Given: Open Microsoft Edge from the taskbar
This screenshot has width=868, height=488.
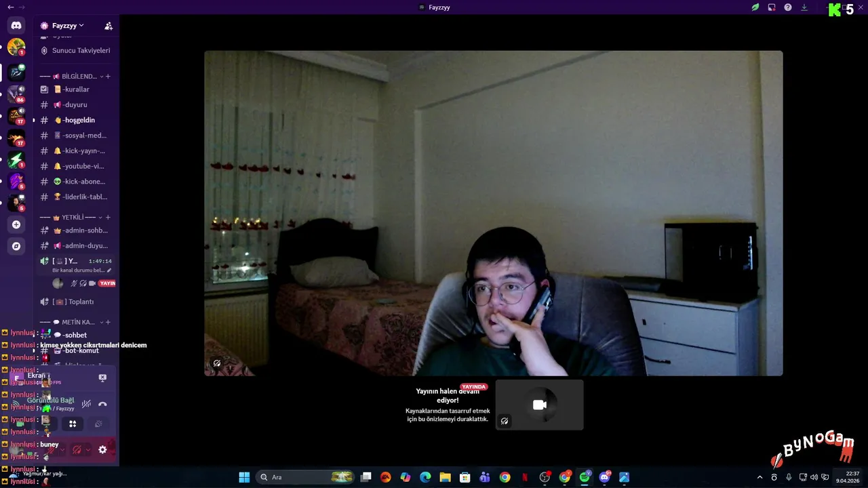Looking at the screenshot, I should [x=425, y=477].
